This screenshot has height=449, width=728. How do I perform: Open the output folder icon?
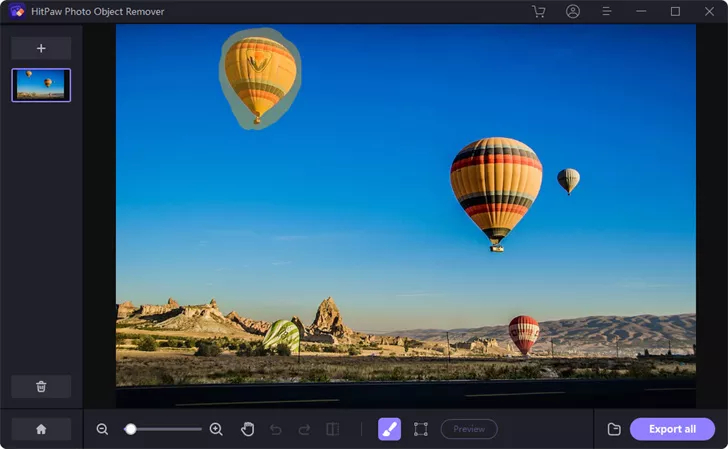(x=614, y=429)
